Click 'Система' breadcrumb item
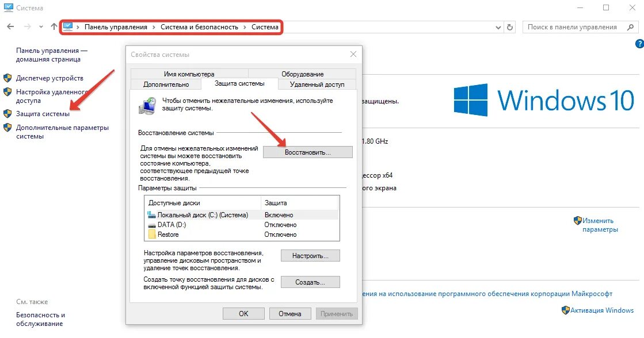644x338 pixels. (x=265, y=27)
